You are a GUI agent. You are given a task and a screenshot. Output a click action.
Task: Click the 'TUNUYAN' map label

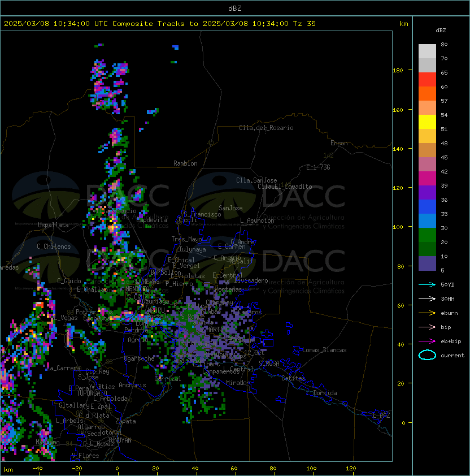[x=120, y=440]
